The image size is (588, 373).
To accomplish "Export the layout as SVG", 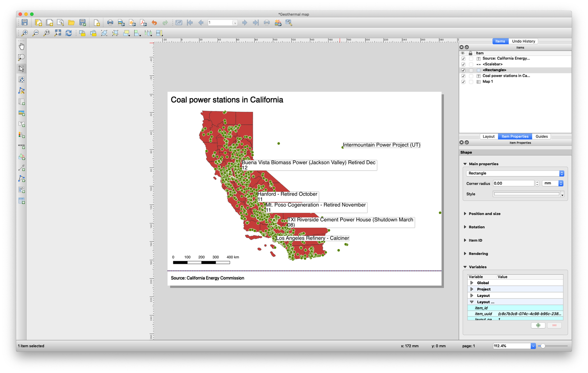I will click(x=132, y=23).
